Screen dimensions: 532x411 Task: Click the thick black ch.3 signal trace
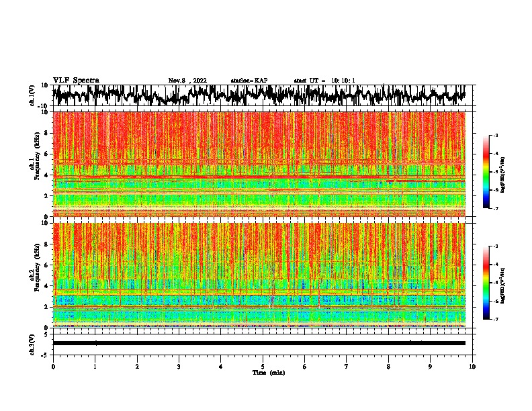(259, 343)
